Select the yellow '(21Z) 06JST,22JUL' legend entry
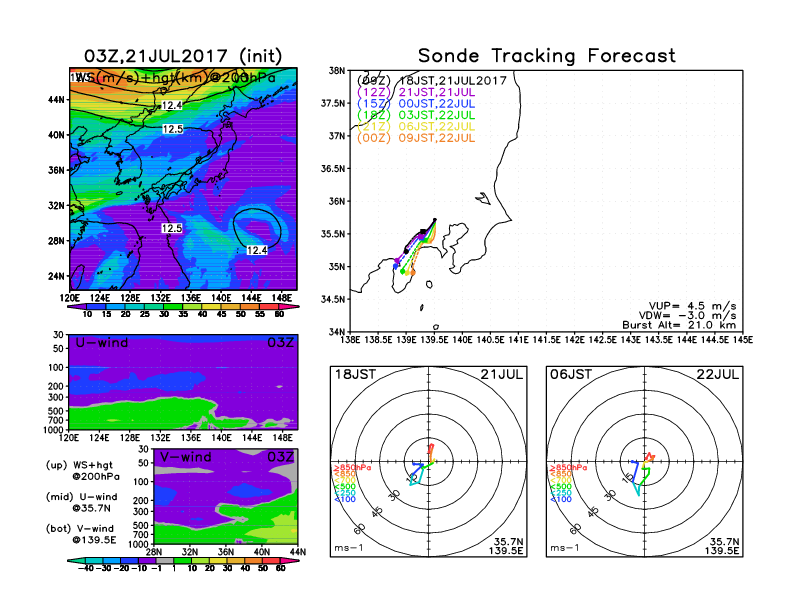 (416, 127)
